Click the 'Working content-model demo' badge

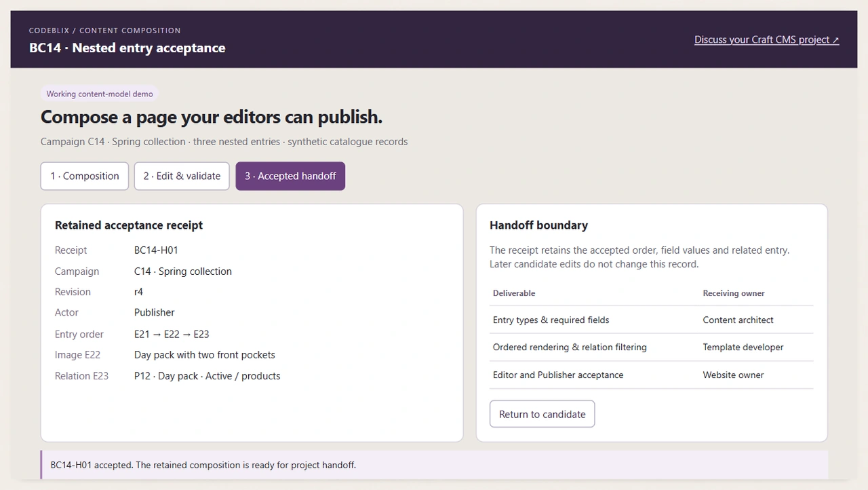[100, 94]
